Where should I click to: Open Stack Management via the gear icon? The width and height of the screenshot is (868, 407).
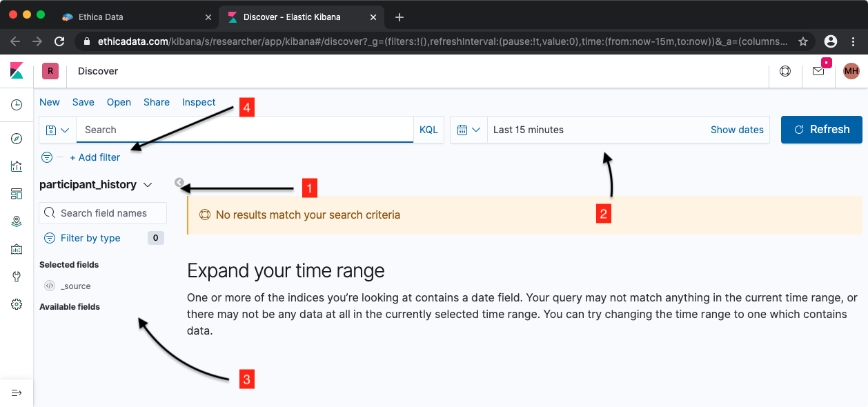pyautogui.click(x=17, y=304)
